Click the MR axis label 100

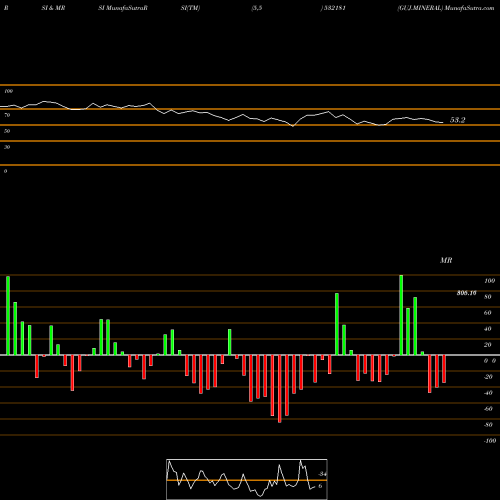[x=489, y=281]
